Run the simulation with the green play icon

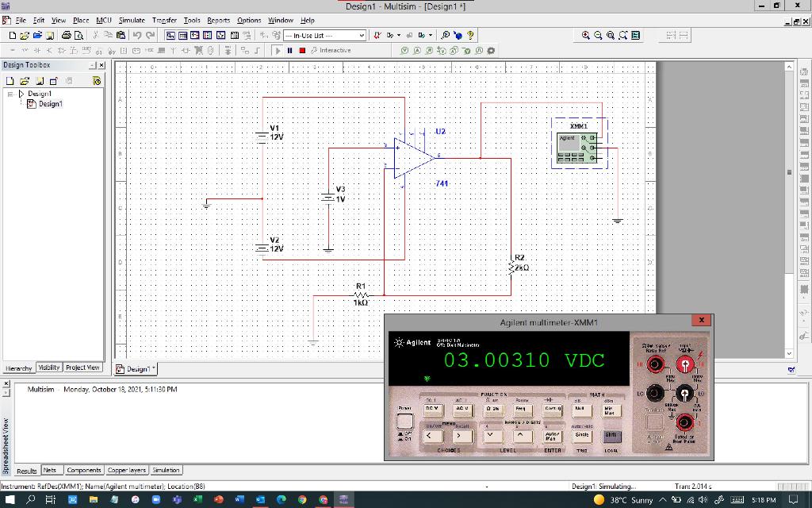[279, 50]
